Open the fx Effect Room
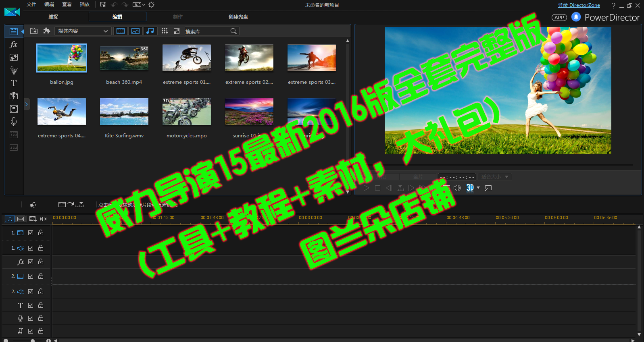 tap(13, 44)
